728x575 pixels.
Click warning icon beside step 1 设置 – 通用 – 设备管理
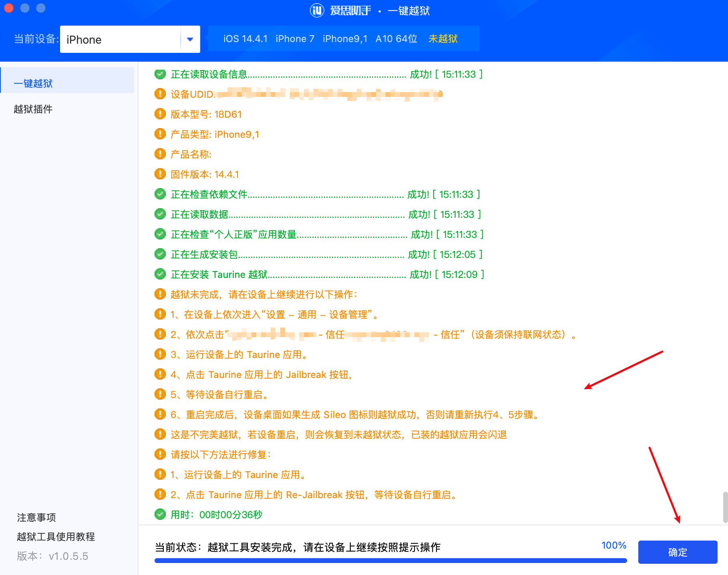tap(160, 314)
